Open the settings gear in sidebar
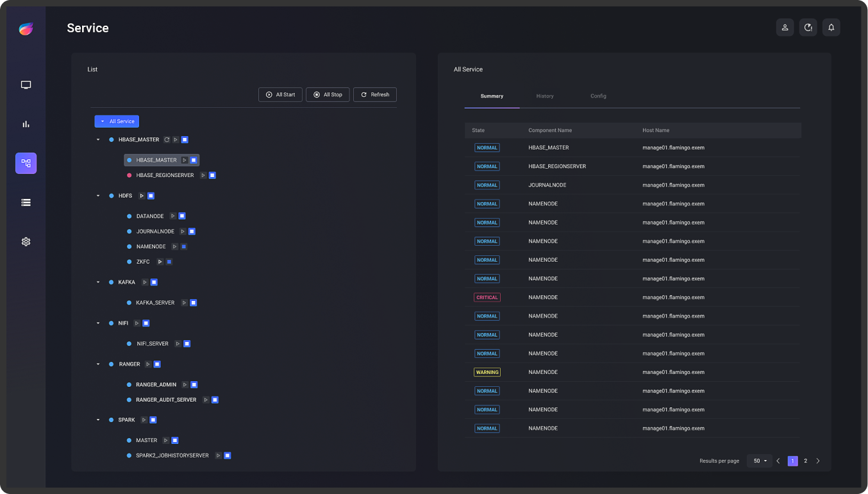Image resolution: width=868 pixels, height=494 pixels. pos(26,242)
